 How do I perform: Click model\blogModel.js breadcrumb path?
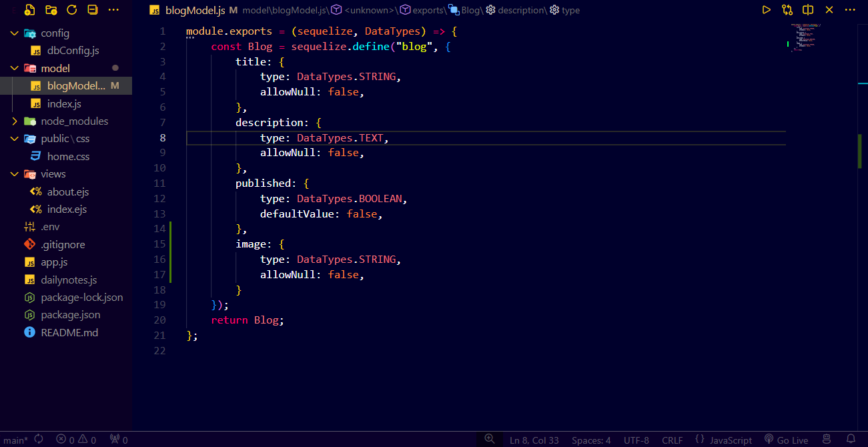pos(284,11)
